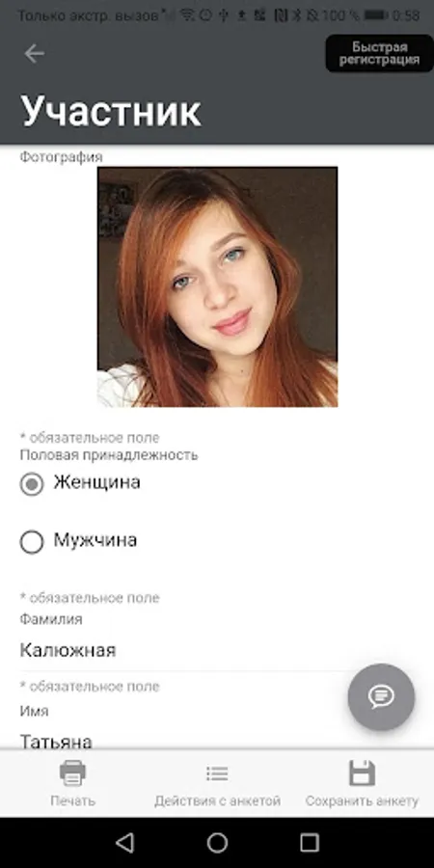This screenshot has width=434, height=868.
Task: Tap Сохранить анкету label
Action: point(362,800)
